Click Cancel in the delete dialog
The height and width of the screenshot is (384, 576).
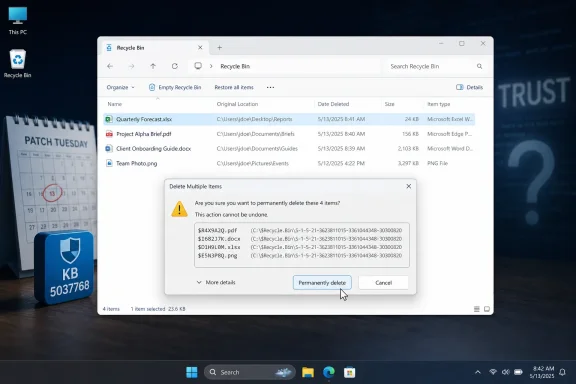tap(384, 283)
